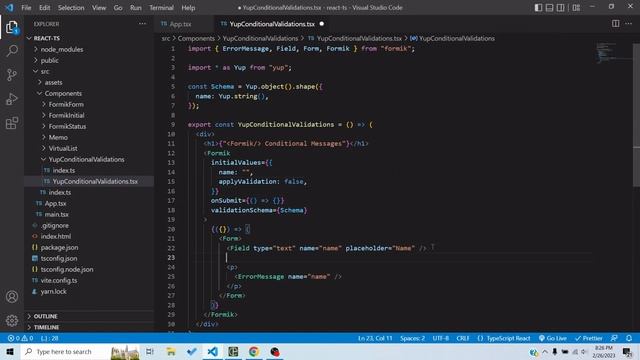Viewport: 640px width, 360px height.
Task: Click the Go Live status button
Action: 553,338
